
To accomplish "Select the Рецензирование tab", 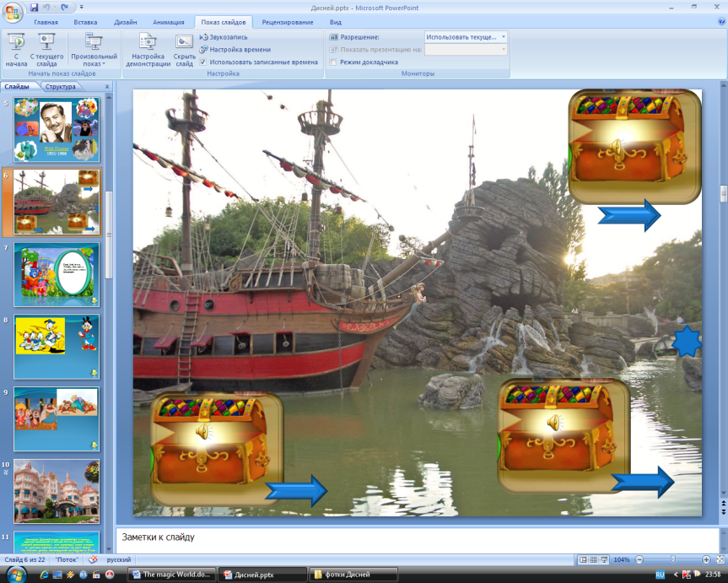I will 288,22.
